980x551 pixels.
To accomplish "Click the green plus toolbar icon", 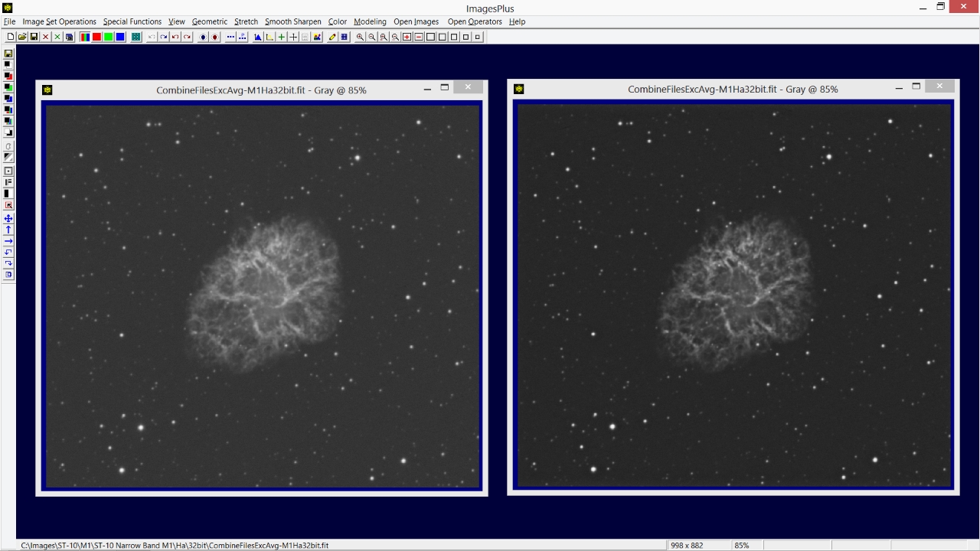I will click(x=282, y=37).
